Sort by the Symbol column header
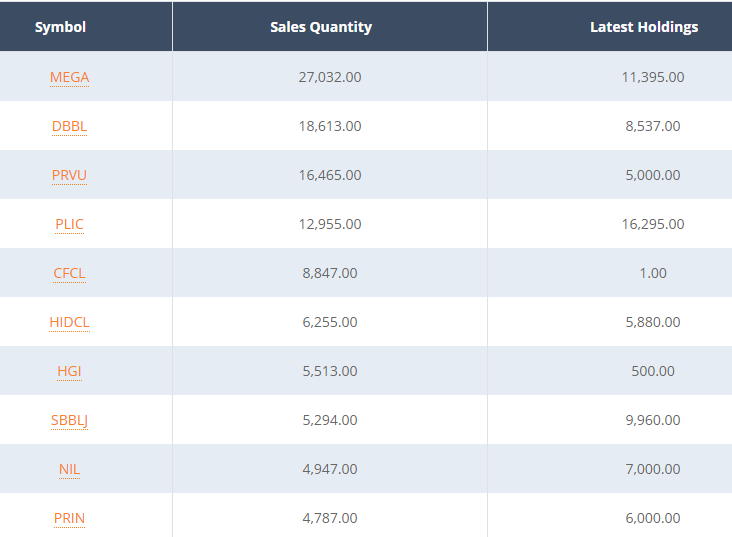Image resolution: width=732 pixels, height=537 pixels. [60, 27]
